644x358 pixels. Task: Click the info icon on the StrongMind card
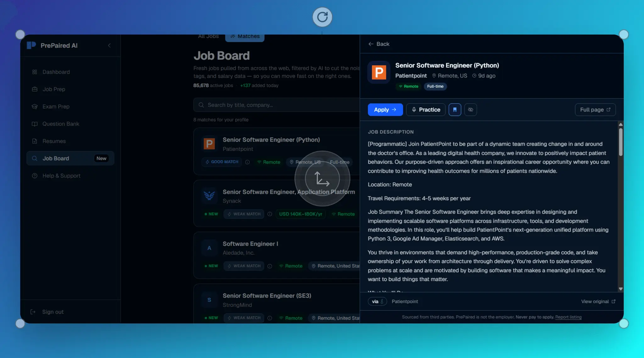tap(270, 318)
